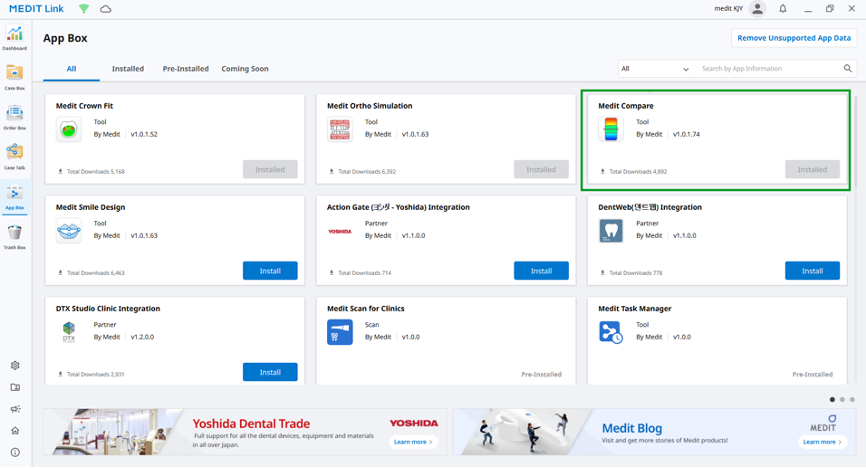This screenshot has width=866, height=468.
Task: Click the DTX Studio Clinic Integration title
Action: click(x=108, y=309)
